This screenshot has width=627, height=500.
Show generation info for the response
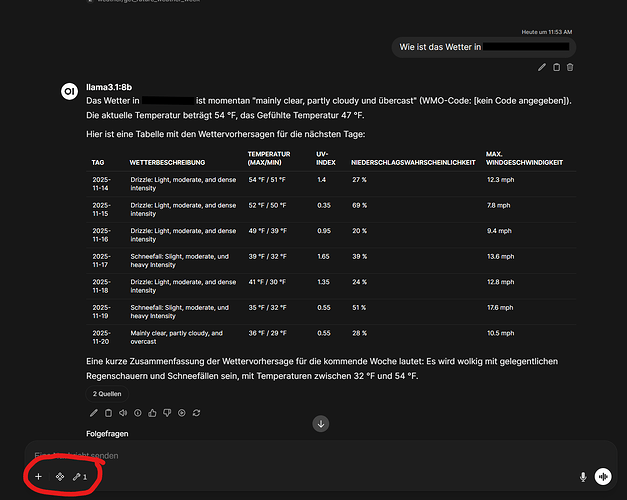click(x=138, y=413)
